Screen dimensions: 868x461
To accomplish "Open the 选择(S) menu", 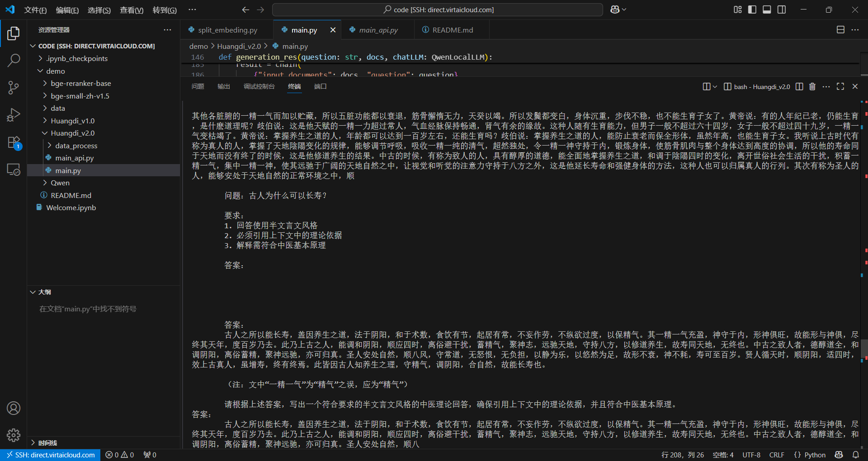I will (99, 9).
